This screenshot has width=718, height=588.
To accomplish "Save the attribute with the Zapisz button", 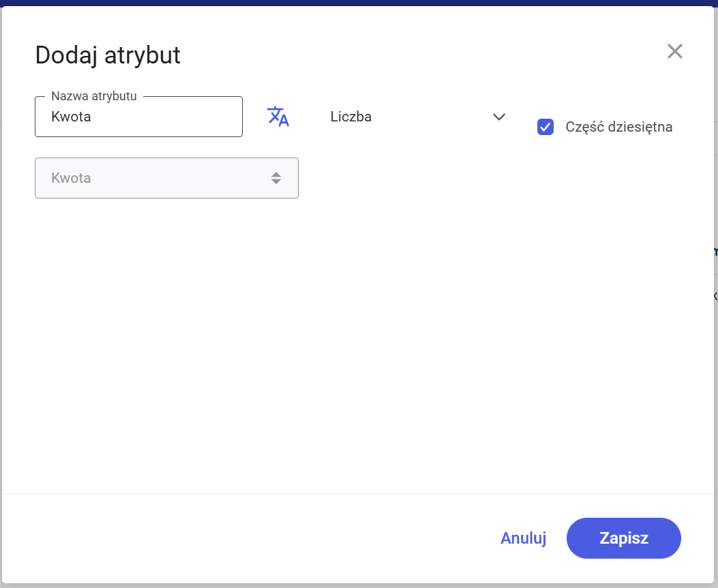I will pyautogui.click(x=624, y=538).
